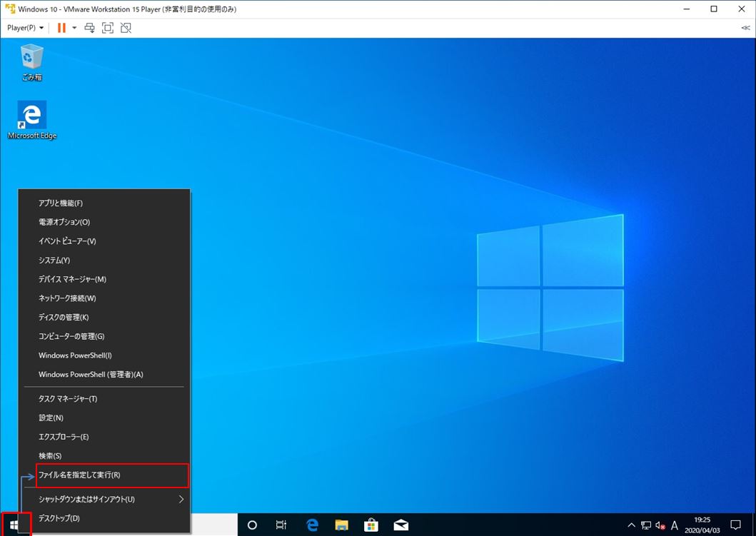This screenshot has width=756, height=536.
Task: Toggle Unity mode icon
Action: [x=126, y=28]
